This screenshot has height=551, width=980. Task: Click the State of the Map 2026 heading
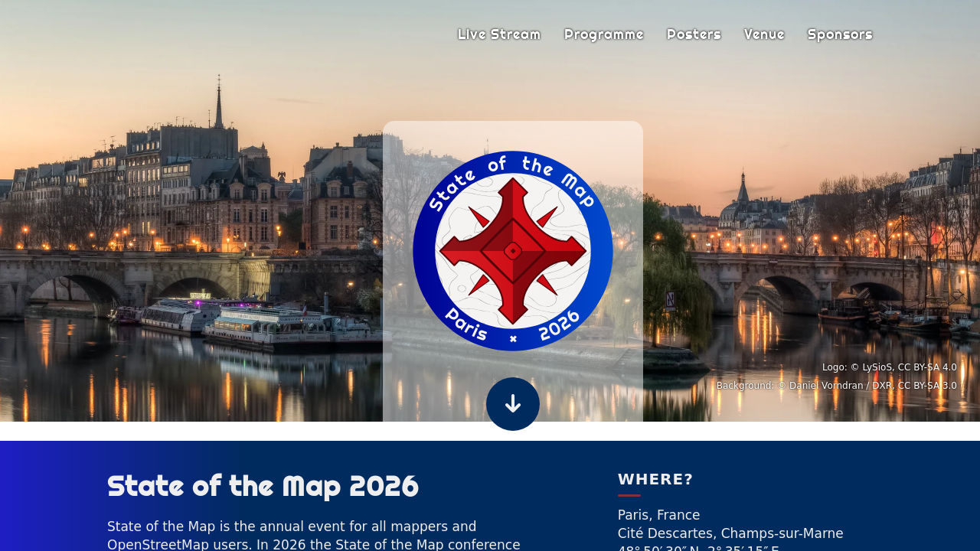(x=263, y=486)
